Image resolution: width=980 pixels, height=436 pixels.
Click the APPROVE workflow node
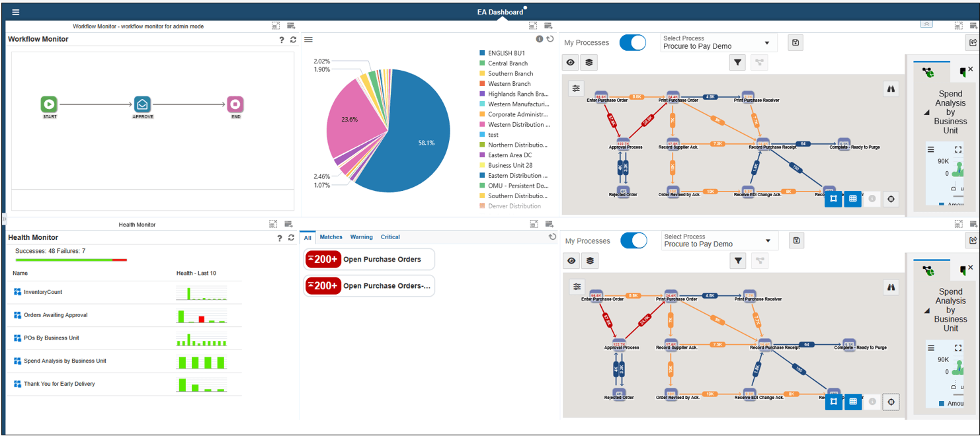click(142, 104)
